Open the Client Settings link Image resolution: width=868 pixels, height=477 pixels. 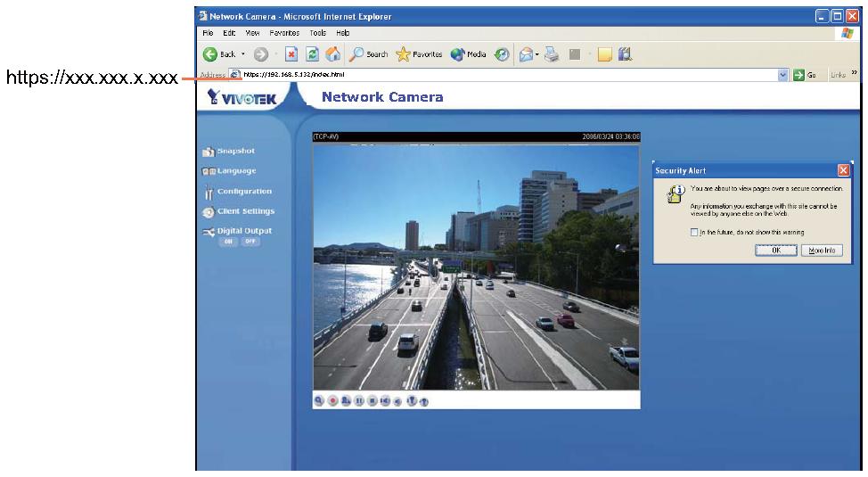(x=246, y=211)
